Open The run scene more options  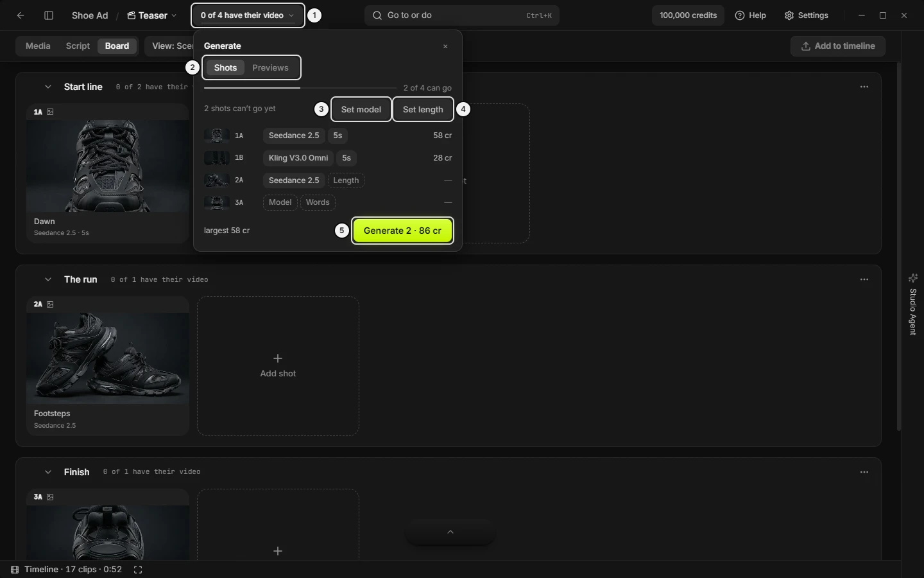click(864, 280)
